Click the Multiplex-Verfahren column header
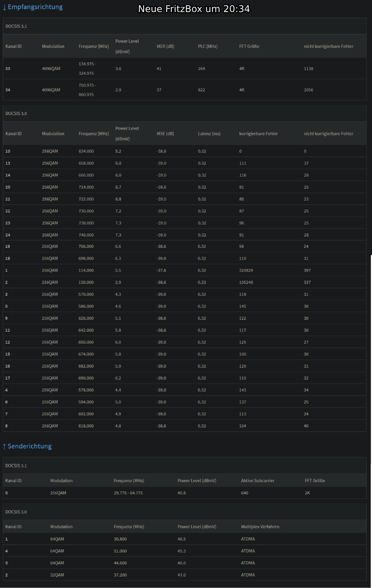 [x=260, y=527]
